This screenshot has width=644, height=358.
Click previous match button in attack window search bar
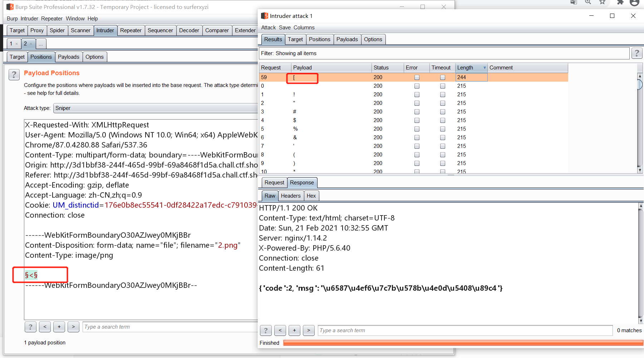pos(280,330)
